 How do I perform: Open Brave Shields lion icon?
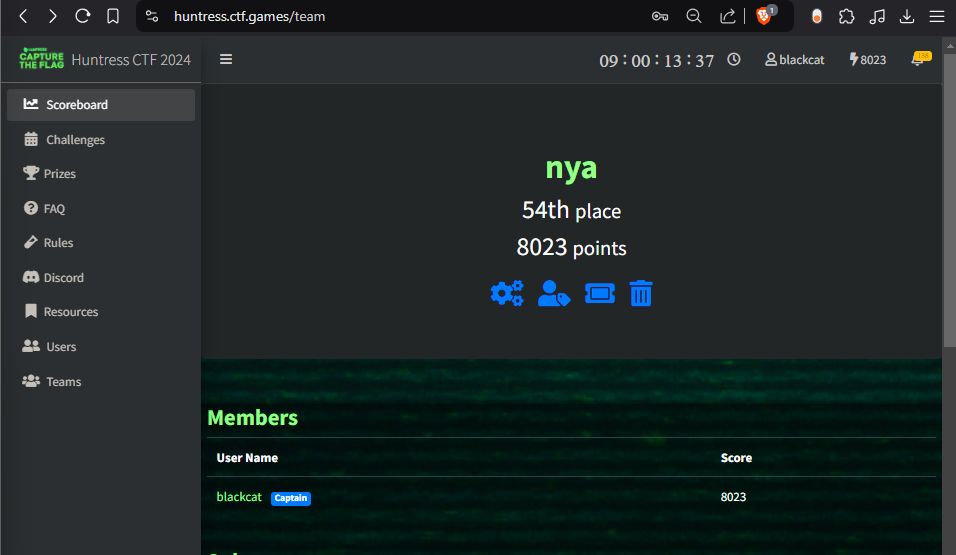tap(765, 15)
